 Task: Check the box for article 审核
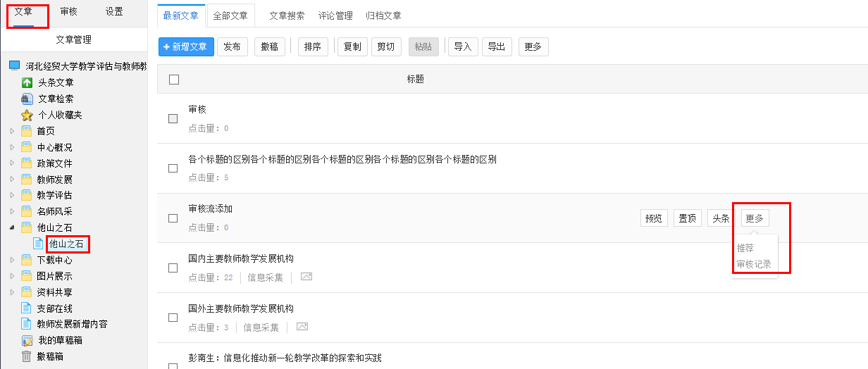click(173, 118)
